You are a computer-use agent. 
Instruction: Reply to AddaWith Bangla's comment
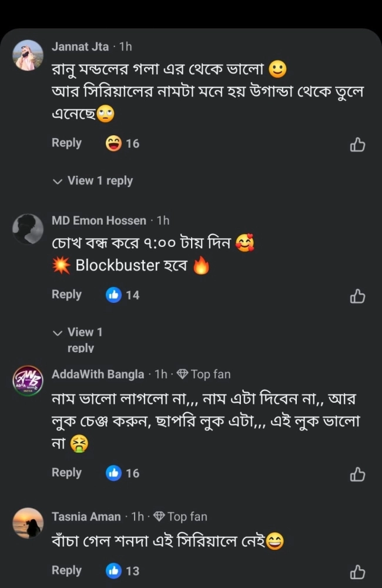(x=66, y=473)
